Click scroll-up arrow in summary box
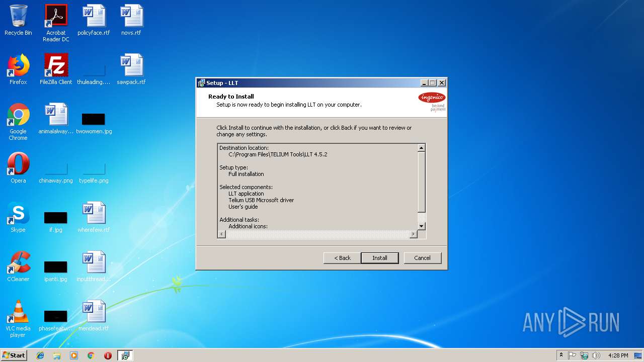This screenshot has height=362, width=644. point(422,148)
